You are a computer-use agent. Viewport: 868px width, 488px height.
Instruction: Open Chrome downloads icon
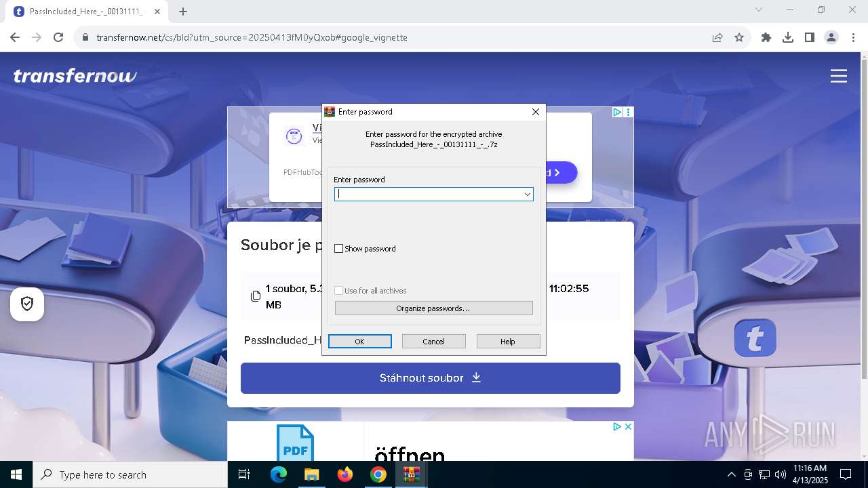(x=788, y=38)
